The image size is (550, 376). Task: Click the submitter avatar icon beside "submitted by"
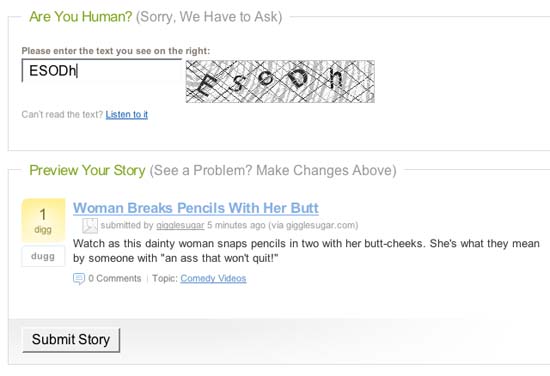[x=90, y=226]
